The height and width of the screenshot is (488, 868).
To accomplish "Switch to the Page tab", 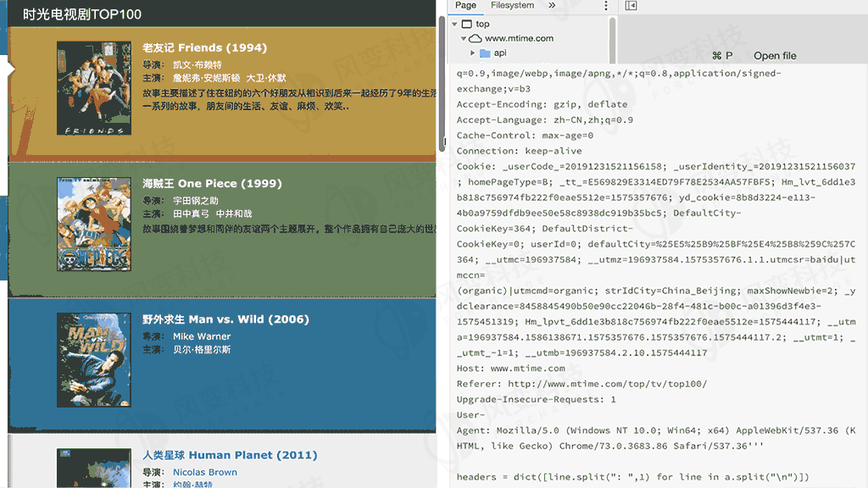I will 465,6.
